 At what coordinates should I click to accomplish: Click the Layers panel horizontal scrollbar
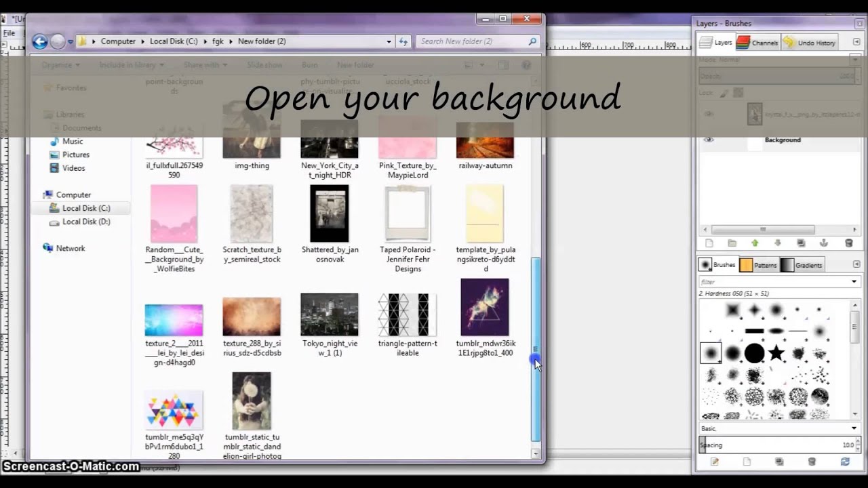[762, 230]
